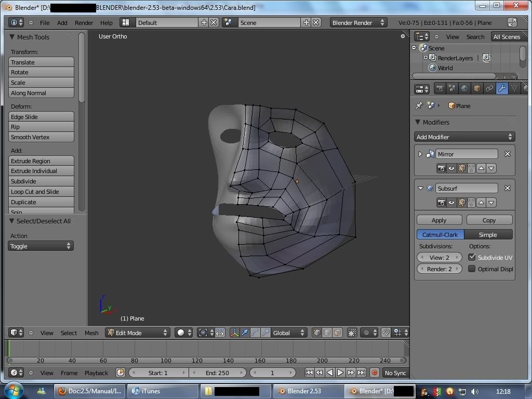
Task: Open the Render properties camera tab
Action: (440, 89)
